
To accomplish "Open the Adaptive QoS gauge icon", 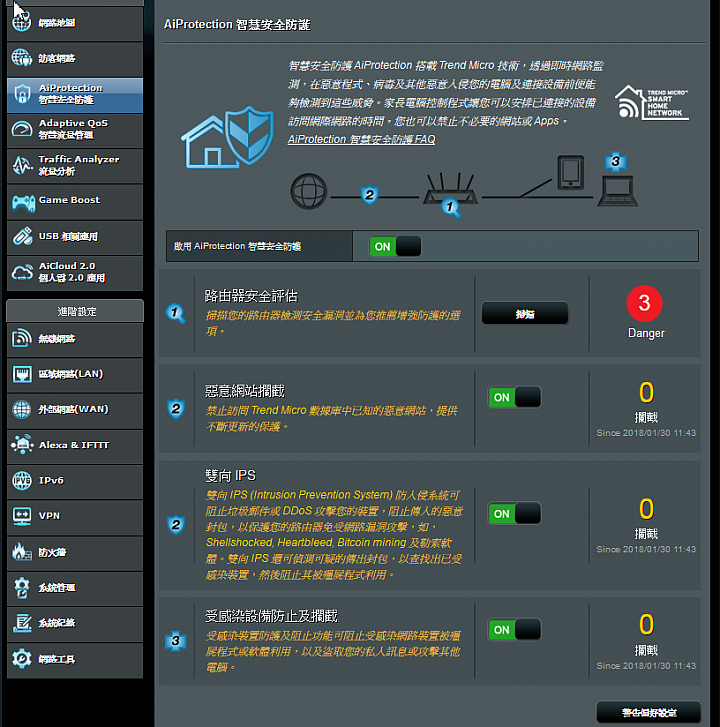I will coord(22,129).
